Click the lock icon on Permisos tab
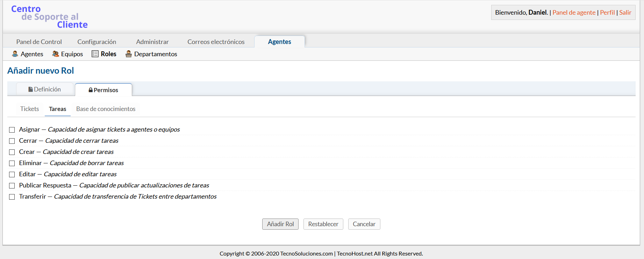This screenshot has height=259, width=644. (x=91, y=90)
